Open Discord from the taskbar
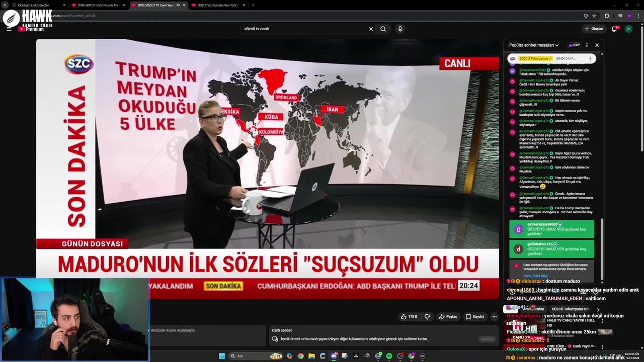Viewport: 644px width, 362px height. [x=334, y=356]
